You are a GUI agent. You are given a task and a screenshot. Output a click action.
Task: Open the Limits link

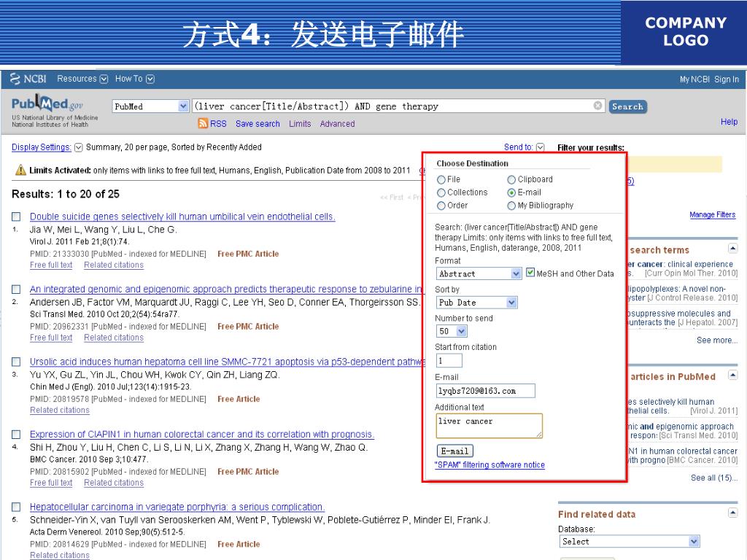click(300, 124)
